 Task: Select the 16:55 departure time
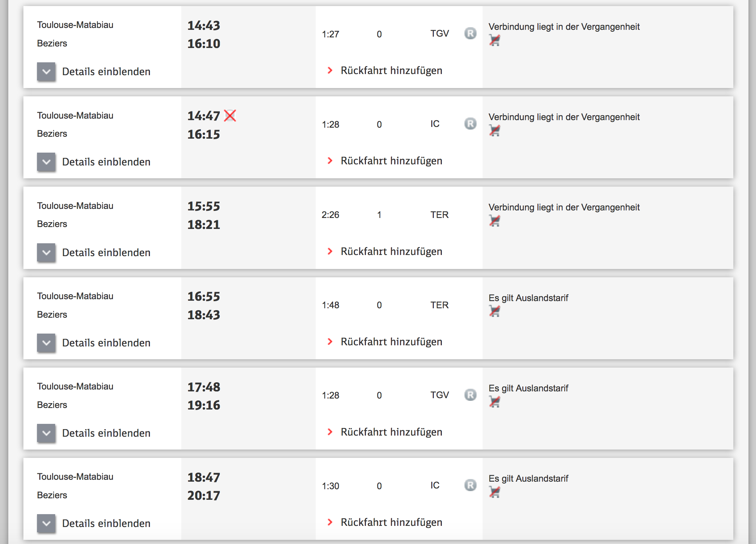point(204,297)
